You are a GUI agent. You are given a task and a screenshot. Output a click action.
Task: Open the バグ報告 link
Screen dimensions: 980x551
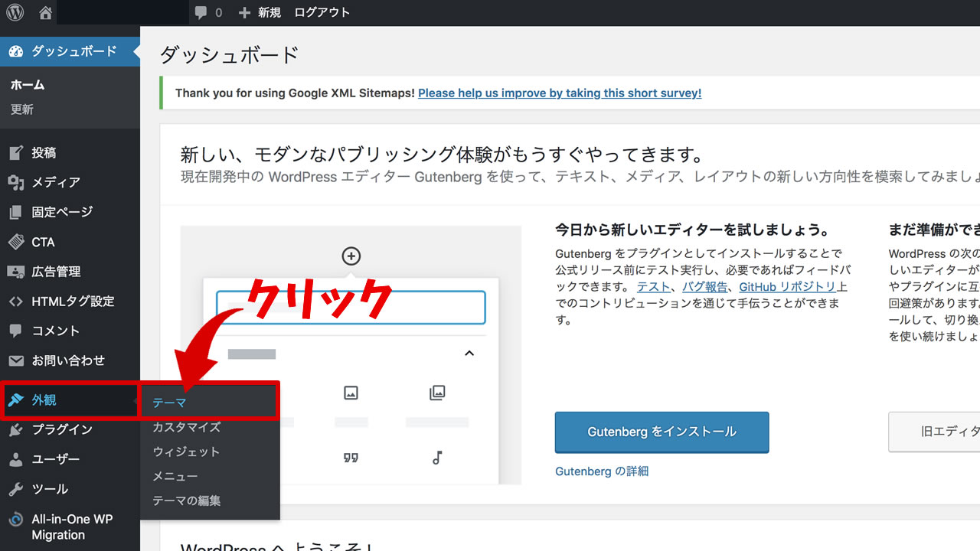705,287
